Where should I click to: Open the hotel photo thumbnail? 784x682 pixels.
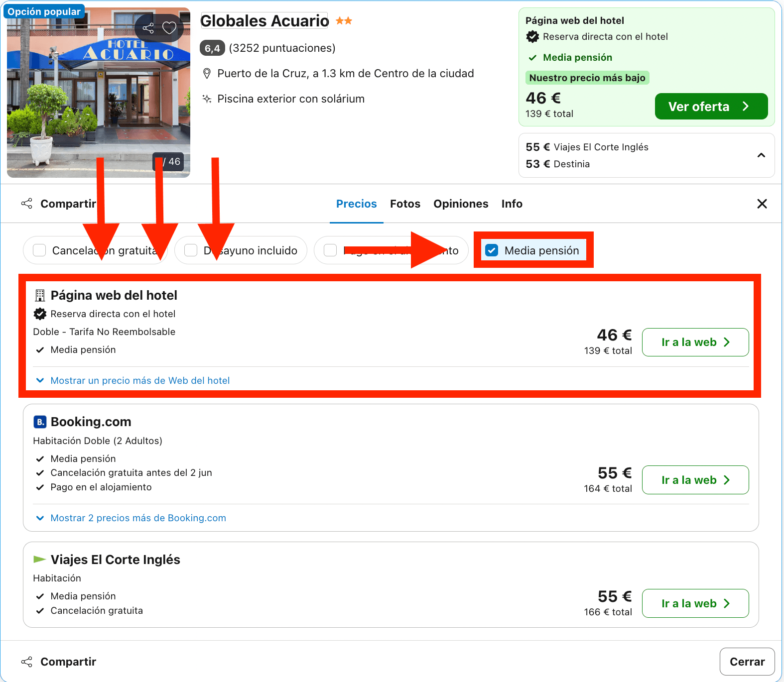tap(99, 93)
